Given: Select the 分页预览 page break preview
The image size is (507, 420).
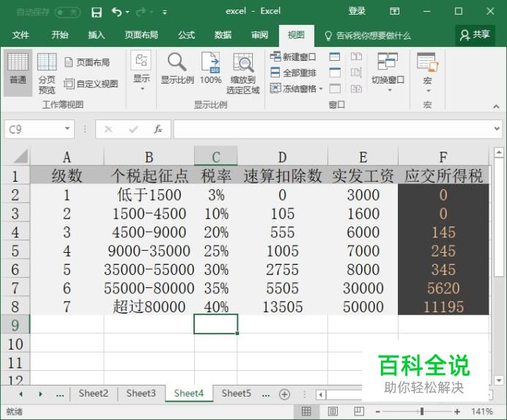Looking at the screenshot, I should [47, 73].
